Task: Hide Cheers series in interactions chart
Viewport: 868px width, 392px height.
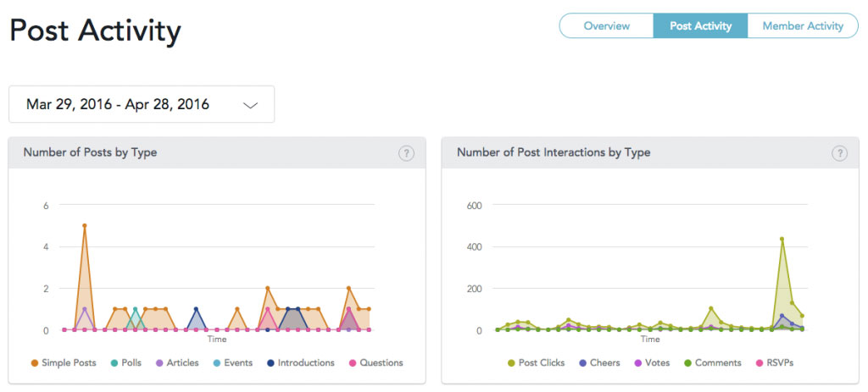Action: pos(599,363)
